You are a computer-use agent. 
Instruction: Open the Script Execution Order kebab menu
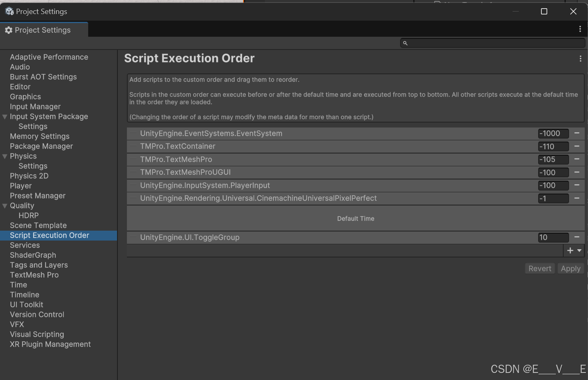581,59
